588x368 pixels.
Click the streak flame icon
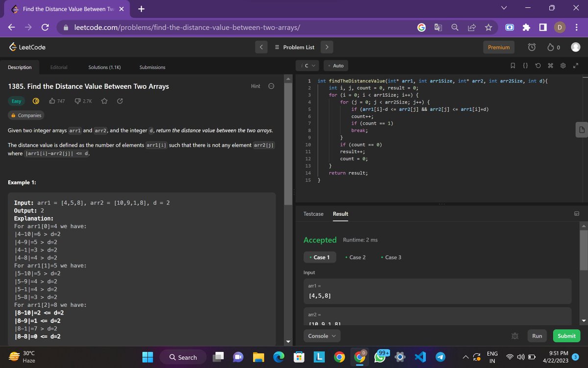point(550,47)
